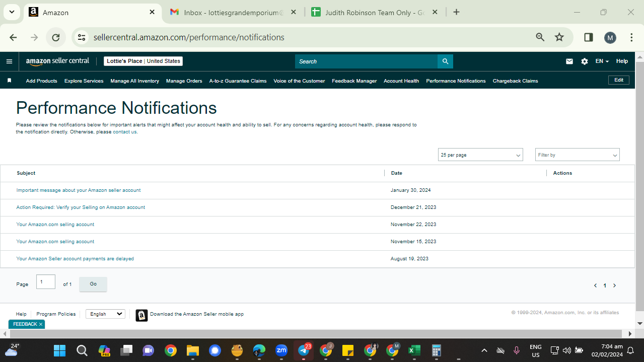Open Chargeback Claims menu item
This screenshot has width=644, height=362.
click(515, 81)
